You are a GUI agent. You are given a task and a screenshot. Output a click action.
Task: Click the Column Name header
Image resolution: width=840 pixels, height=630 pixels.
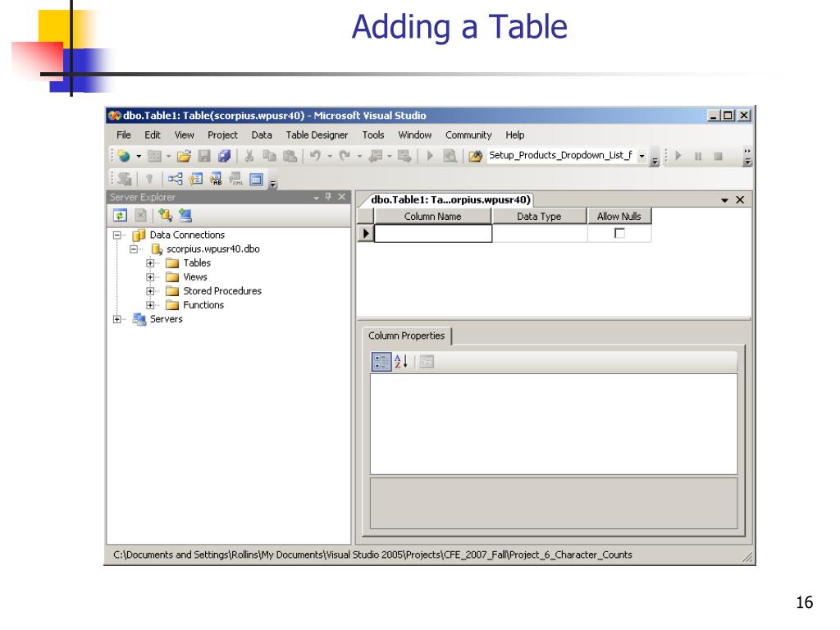(x=433, y=217)
